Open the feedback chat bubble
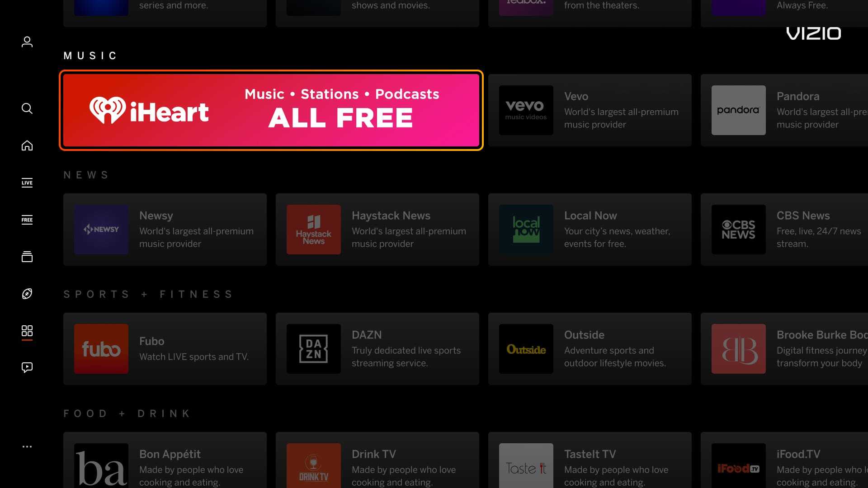The width and height of the screenshot is (868, 488). pyautogui.click(x=27, y=367)
